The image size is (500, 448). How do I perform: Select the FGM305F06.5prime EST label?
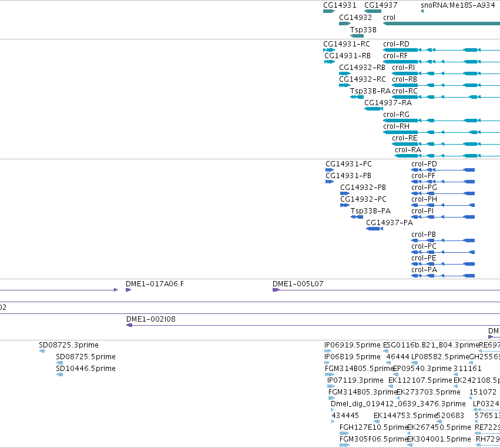coord(374,439)
